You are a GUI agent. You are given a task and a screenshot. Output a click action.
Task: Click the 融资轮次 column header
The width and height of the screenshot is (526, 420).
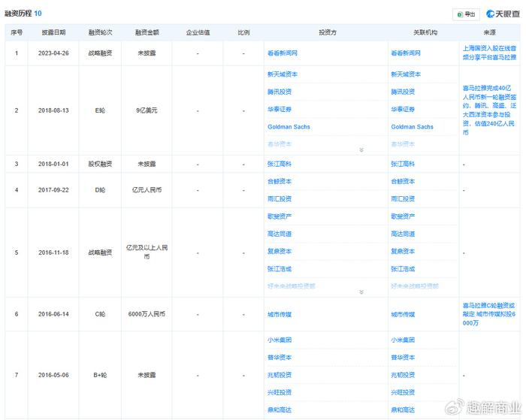100,32
